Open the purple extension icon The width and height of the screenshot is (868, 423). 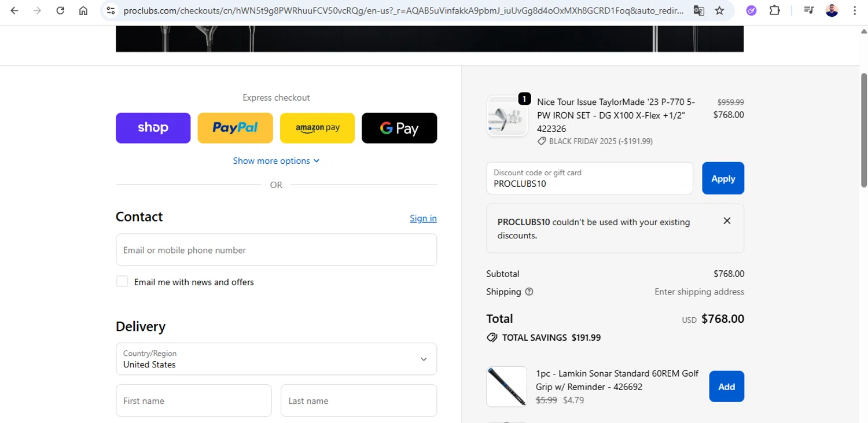point(751,10)
